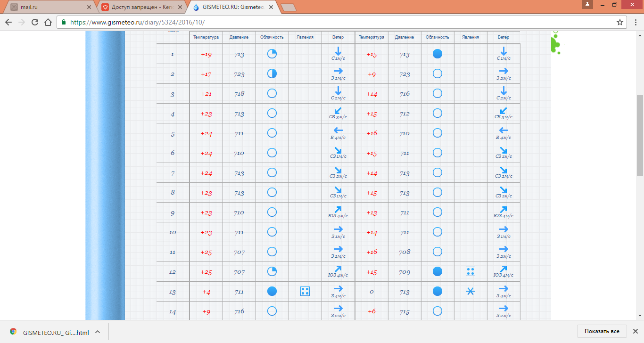The height and width of the screenshot is (343, 644).
Task: Click day 13 evening overcast icon
Action: click(x=438, y=291)
